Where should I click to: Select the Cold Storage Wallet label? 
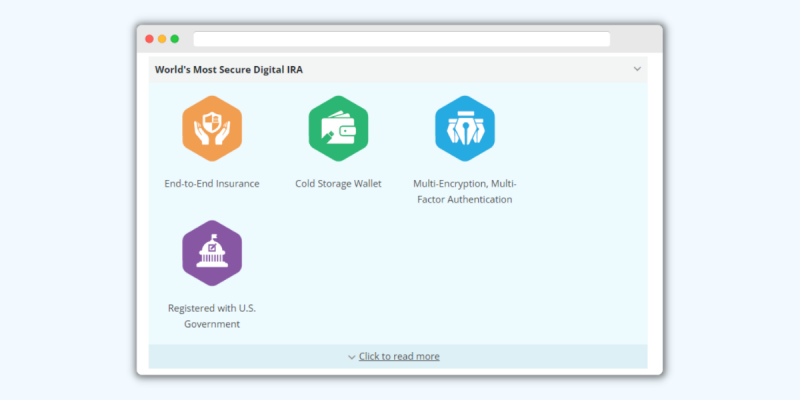tap(338, 184)
